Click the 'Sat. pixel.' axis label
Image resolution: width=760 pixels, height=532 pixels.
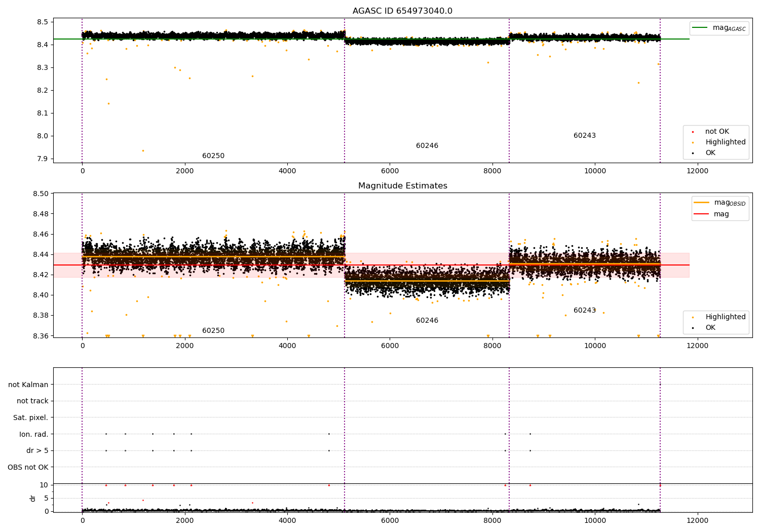(31, 418)
